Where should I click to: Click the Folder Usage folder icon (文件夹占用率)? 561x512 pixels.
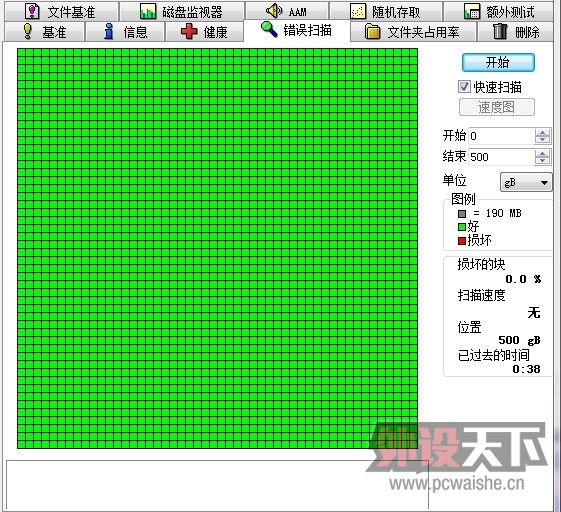click(x=372, y=31)
